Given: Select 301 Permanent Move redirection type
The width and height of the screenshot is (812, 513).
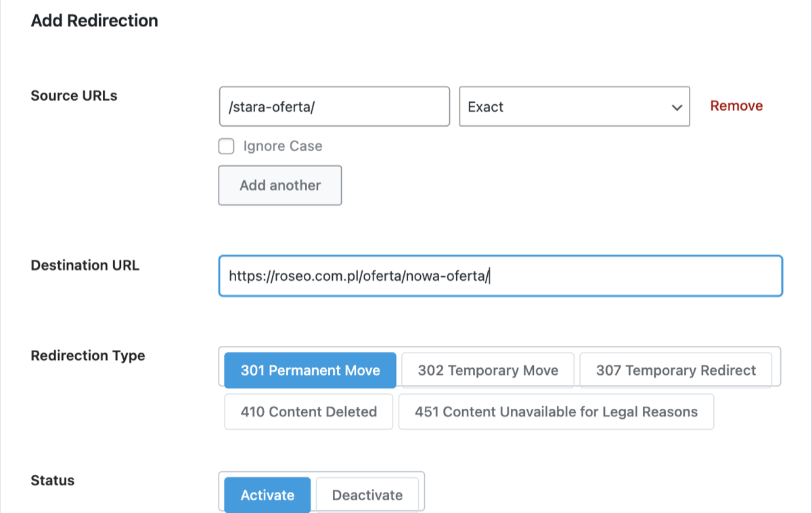Looking at the screenshot, I should (x=311, y=370).
